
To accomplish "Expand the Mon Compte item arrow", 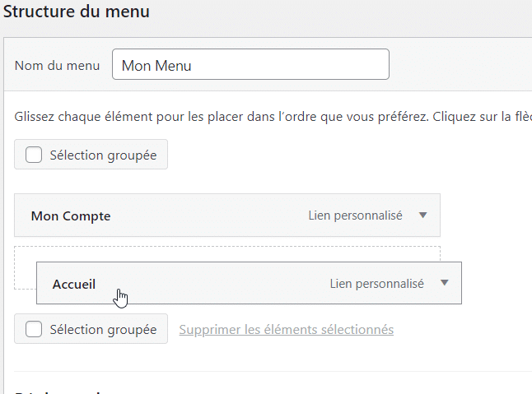I will pyautogui.click(x=423, y=216).
